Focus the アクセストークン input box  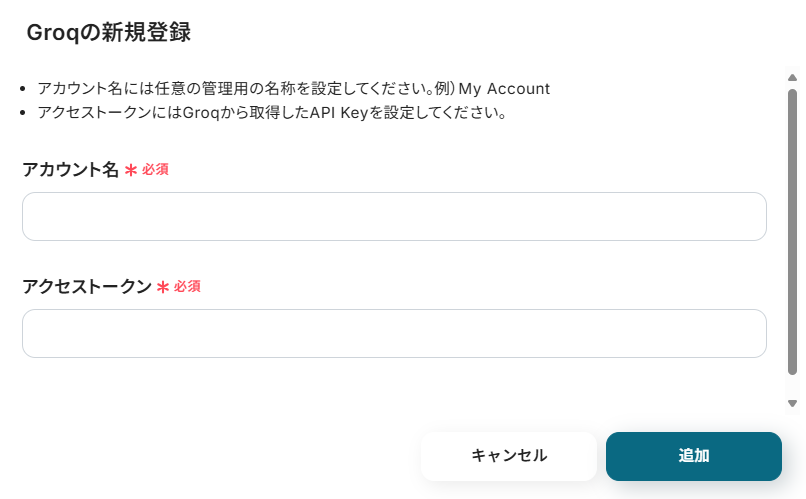point(394,333)
